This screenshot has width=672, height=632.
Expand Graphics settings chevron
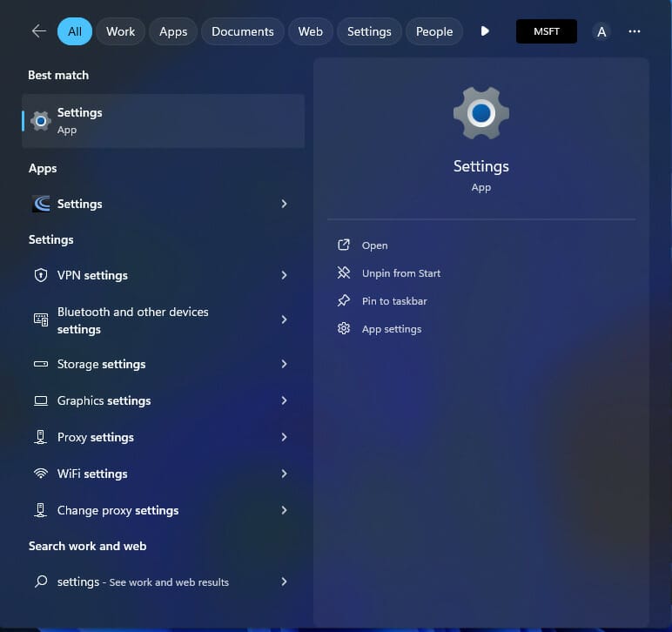tap(284, 400)
